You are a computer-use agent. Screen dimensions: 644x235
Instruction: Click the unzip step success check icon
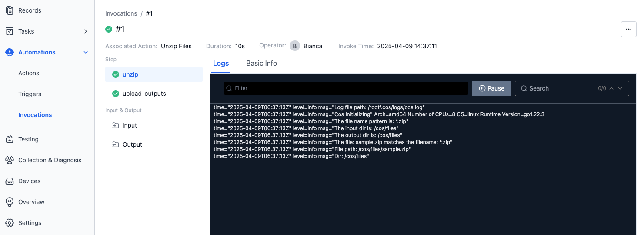click(116, 74)
